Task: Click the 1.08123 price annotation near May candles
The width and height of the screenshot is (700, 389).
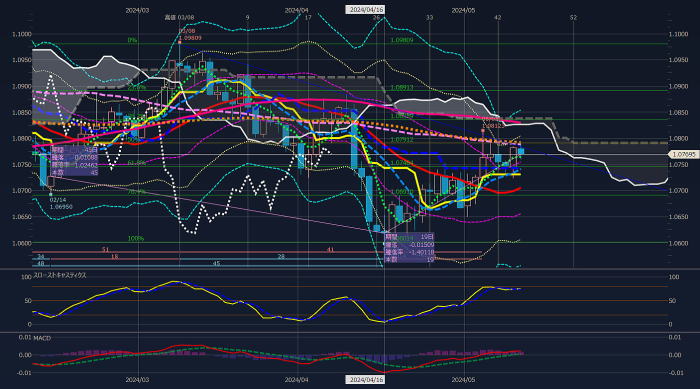Action: (493, 126)
